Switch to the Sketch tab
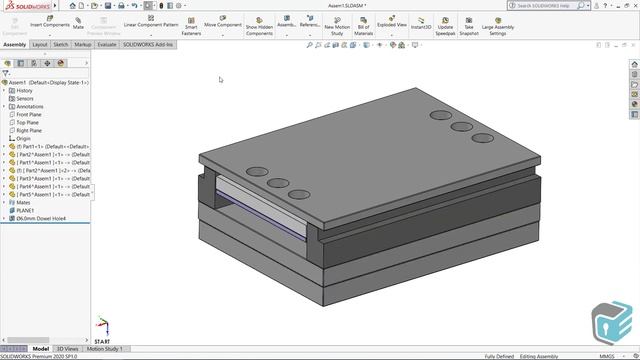 [x=61, y=44]
